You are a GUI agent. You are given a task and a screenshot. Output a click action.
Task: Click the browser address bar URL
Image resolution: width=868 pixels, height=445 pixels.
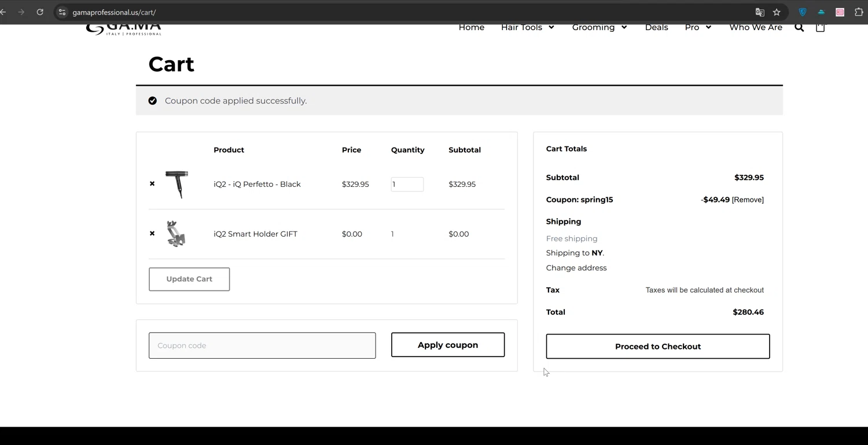(114, 12)
